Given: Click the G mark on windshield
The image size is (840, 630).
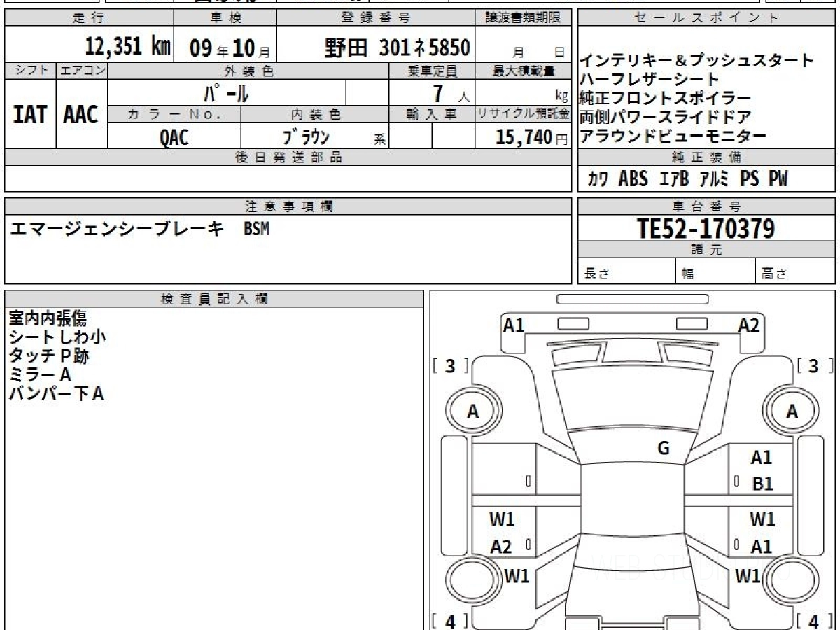Looking at the screenshot, I should [664, 449].
